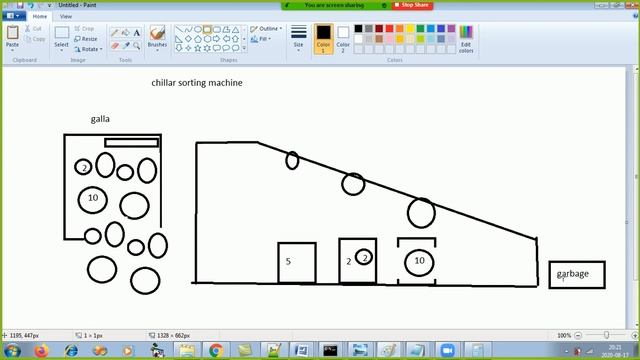Click the zoom slider handle
This screenshot has height=360, width=640.
(607, 335)
